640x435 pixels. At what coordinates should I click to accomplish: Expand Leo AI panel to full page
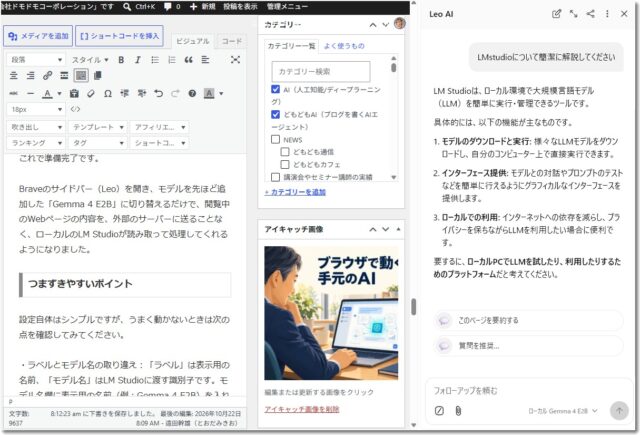coord(573,14)
